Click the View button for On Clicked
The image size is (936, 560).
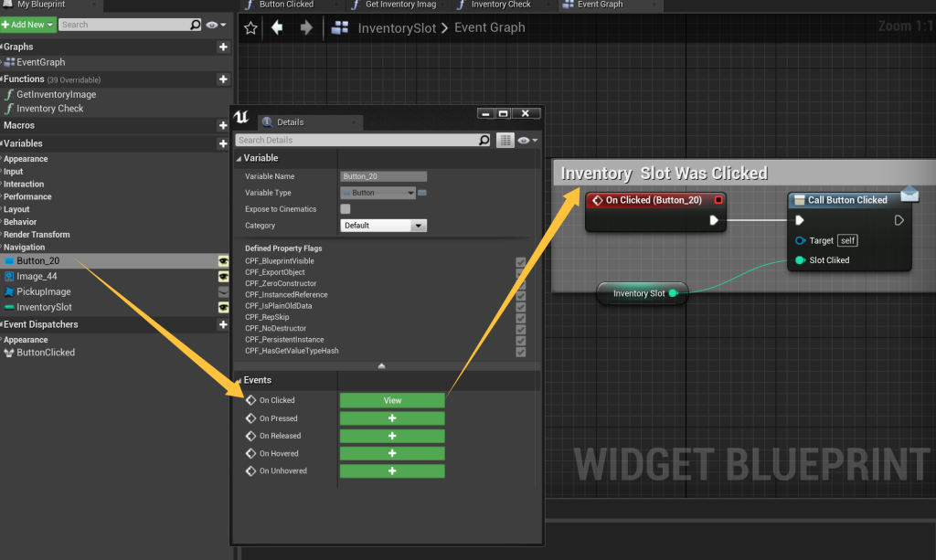click(392, 400)
